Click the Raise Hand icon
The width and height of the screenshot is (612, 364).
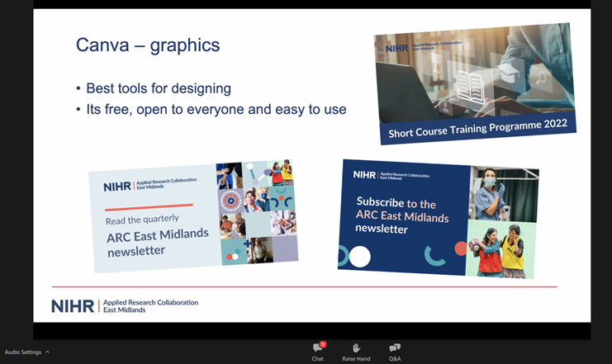(x=356, y=347)
